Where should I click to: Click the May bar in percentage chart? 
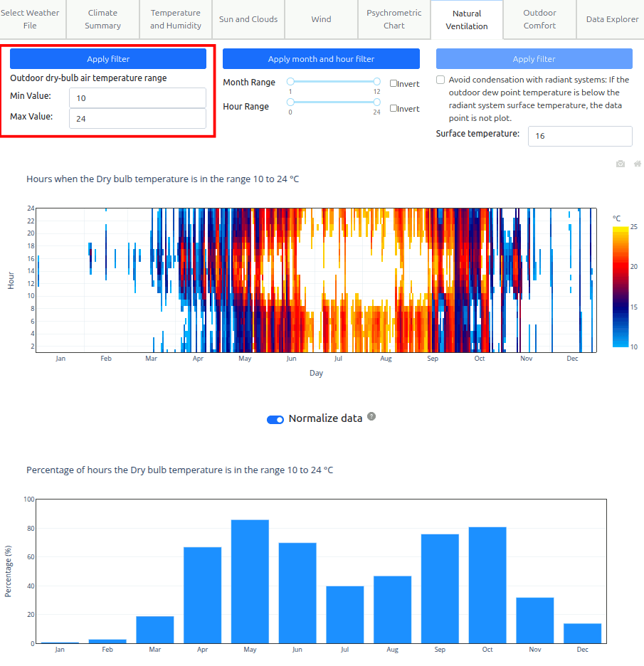coord(250,581)
